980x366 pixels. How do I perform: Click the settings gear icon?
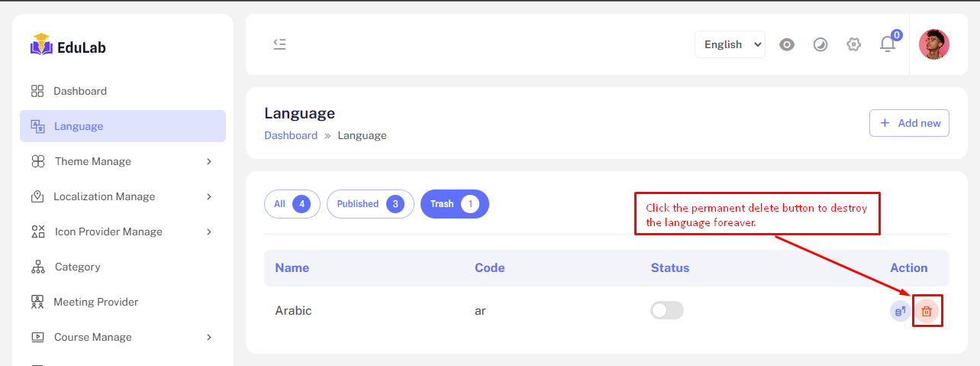(x=854, y=44)
